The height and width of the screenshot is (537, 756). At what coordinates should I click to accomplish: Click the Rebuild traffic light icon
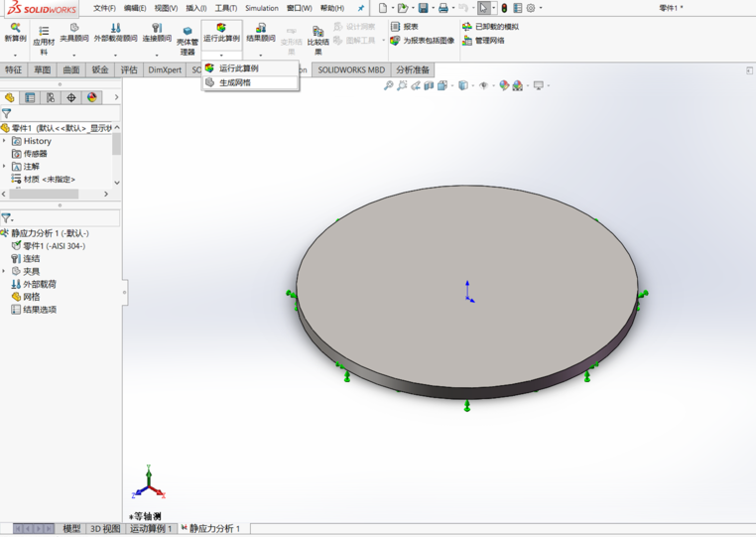pyautogui.click(x=504, y=8)
